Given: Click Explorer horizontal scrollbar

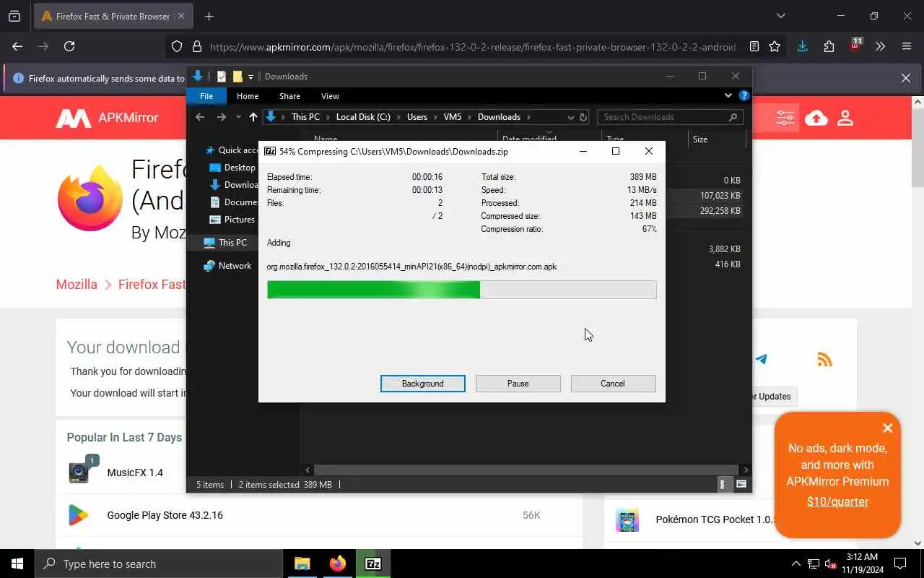Looking at the screenshot, I should click(526, 470).
